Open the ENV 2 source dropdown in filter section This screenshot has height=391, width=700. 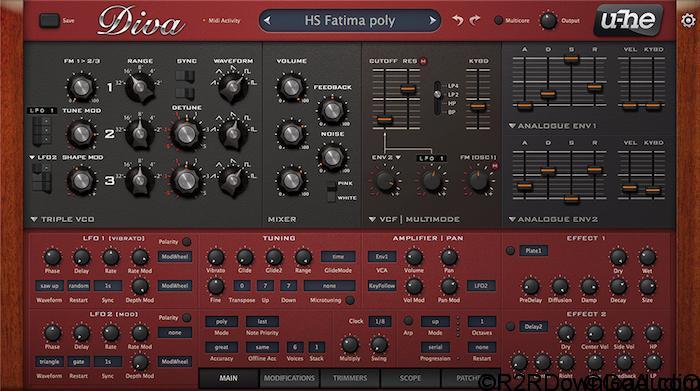[386, 158]
